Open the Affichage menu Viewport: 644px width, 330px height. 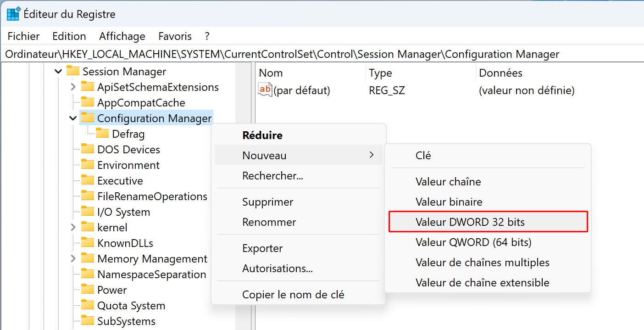pos(122,36)
